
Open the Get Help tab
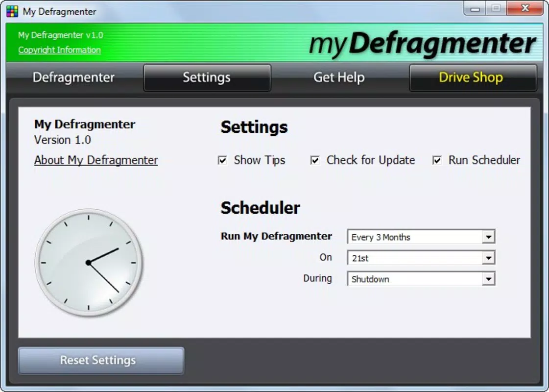tap(339, 77)
